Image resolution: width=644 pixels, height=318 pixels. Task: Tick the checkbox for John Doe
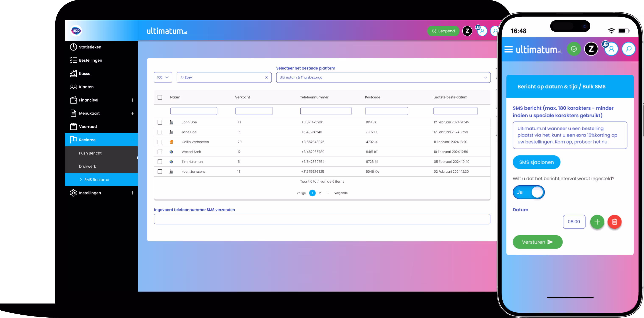[160, 122]
